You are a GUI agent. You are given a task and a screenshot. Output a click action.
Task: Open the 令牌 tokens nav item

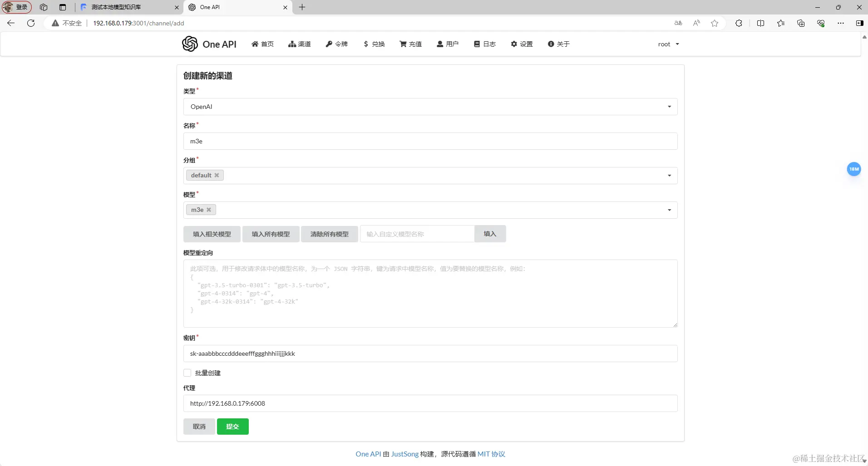(x=337, y=44)
